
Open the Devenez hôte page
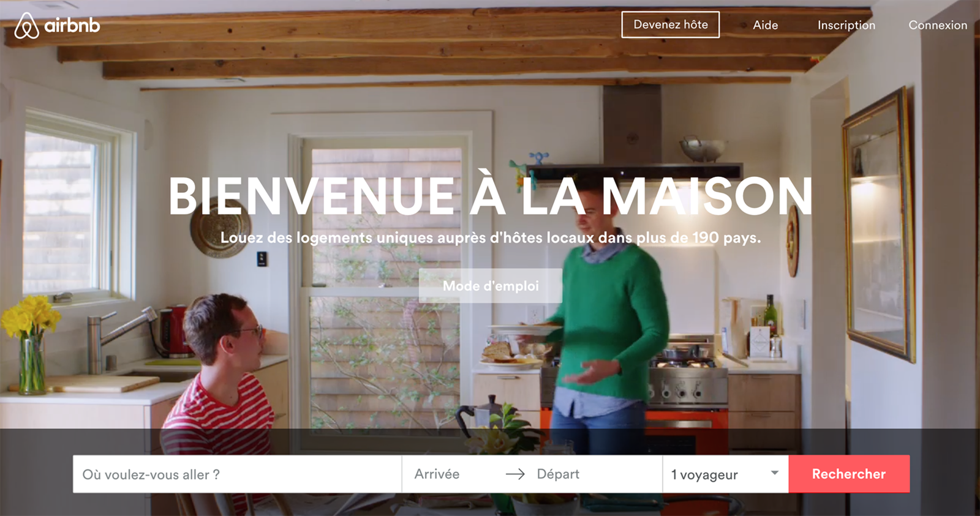(671, 24)
